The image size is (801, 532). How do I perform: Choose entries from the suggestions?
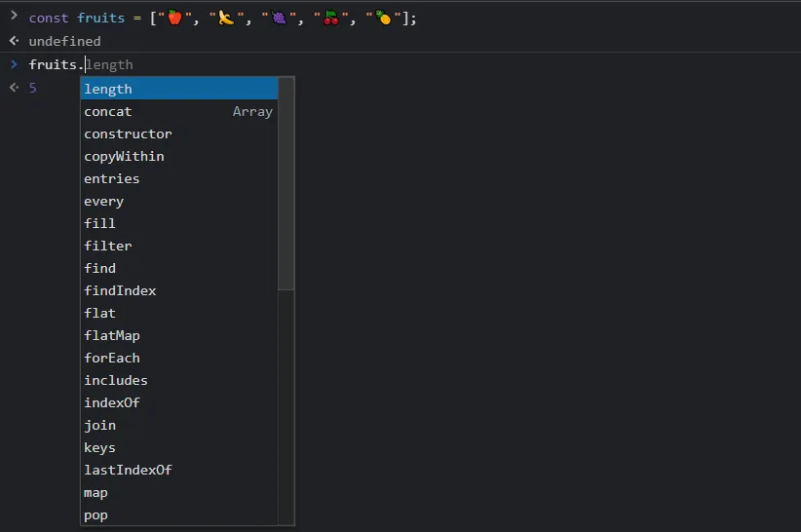178,178
